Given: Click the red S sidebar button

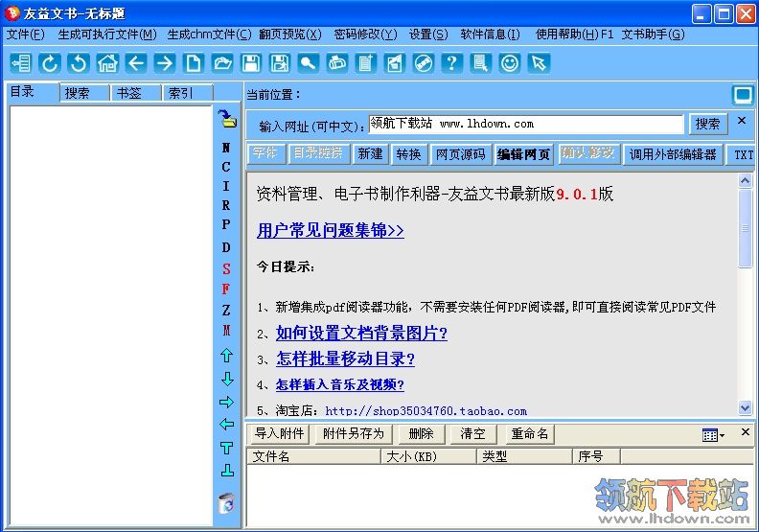Looking at the screenshot, I should [x=226, y=268].
